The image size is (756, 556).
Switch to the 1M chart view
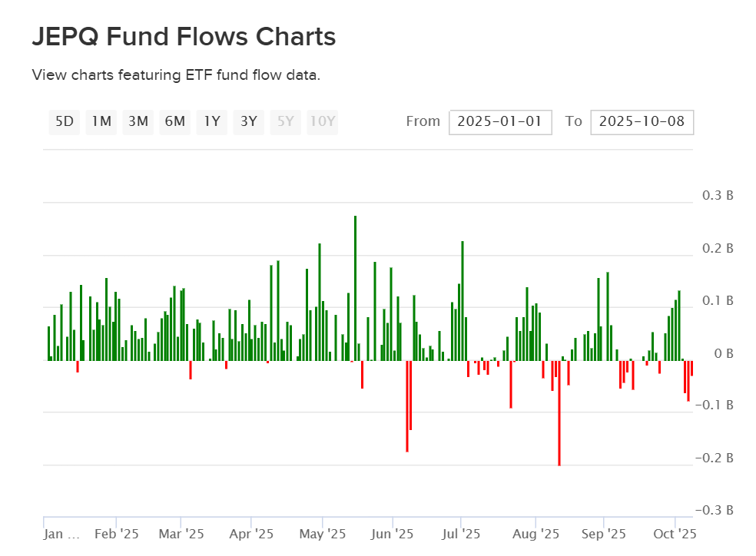[x=101, y=121]
